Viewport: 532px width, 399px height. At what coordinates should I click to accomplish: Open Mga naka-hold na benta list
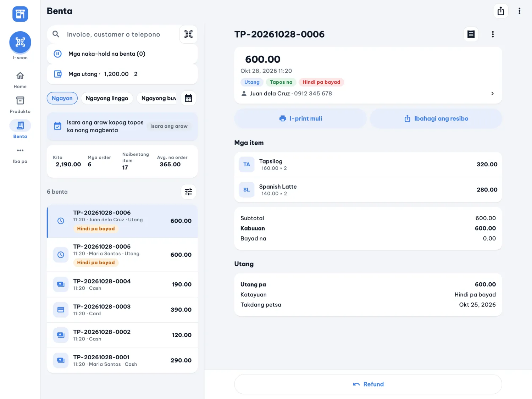click(122, 54)
